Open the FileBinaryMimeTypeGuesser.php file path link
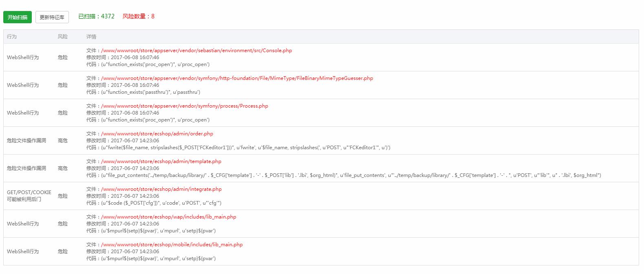 pos(237,78)
